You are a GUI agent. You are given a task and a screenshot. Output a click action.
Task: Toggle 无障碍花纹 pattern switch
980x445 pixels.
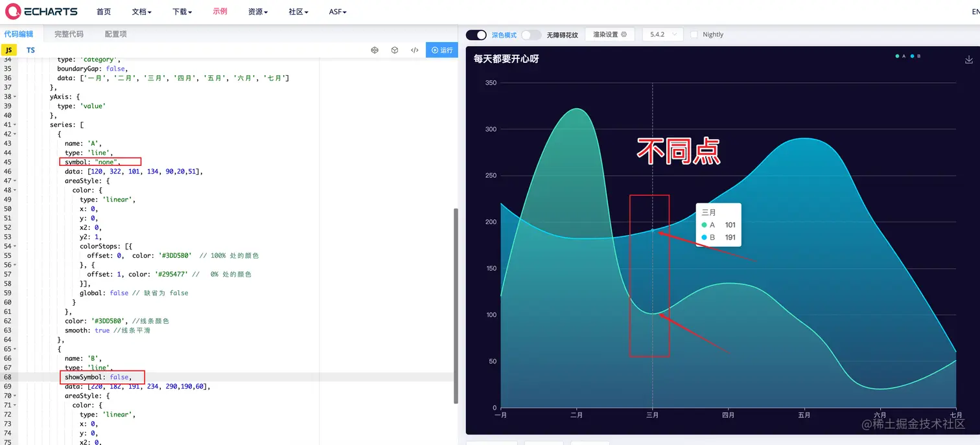click(531, 35)
